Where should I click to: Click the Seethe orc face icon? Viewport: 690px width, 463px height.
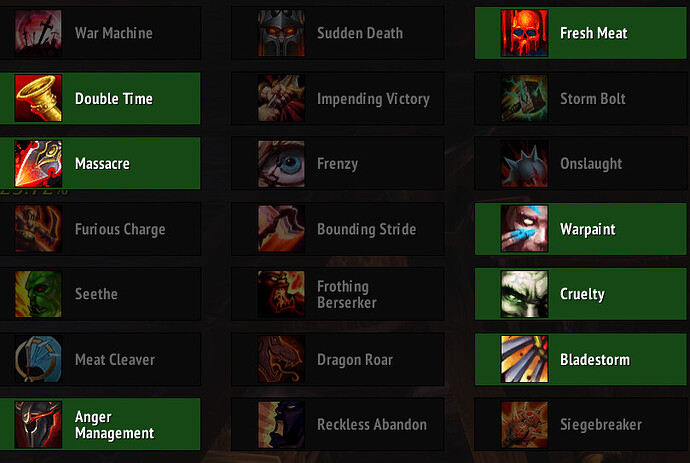(x=38, y=294)
